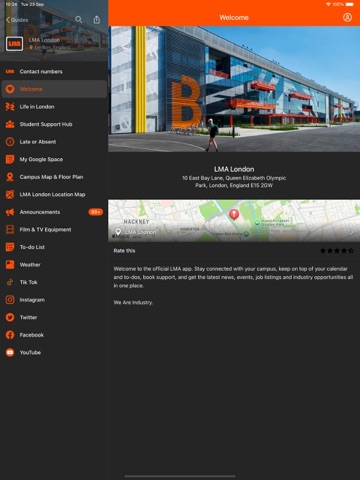Open LMA London Location Map label

point(52,194)
